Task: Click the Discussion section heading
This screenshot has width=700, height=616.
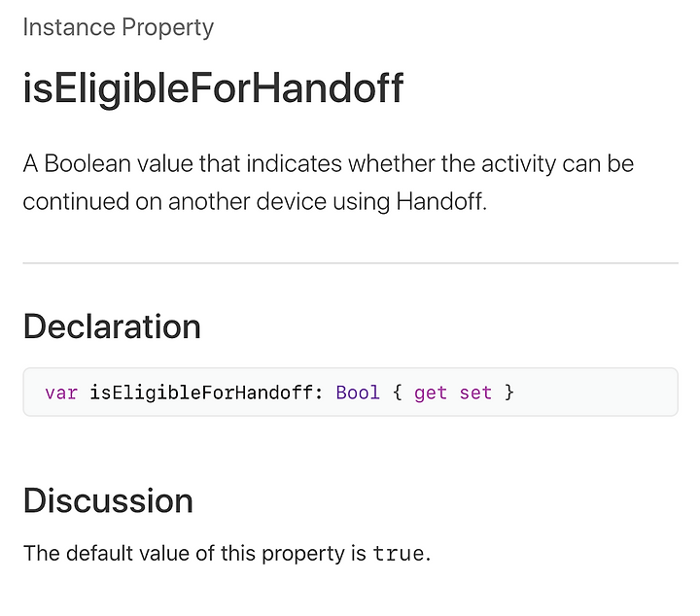Action: pyautogui.click(x=108, y=500)
